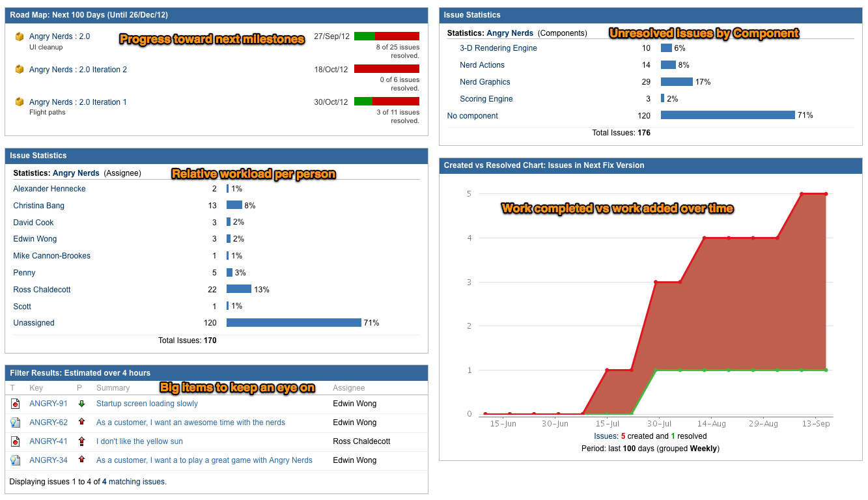Click the version icon beside Iteration 1

18,102
